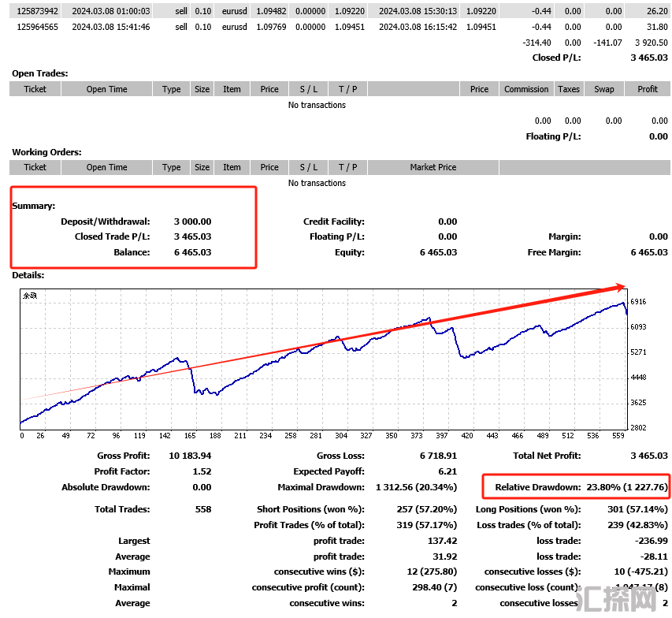This screenshot has width=672, height=618.
Task: Click the profit value 31.80
Action: 658,27
